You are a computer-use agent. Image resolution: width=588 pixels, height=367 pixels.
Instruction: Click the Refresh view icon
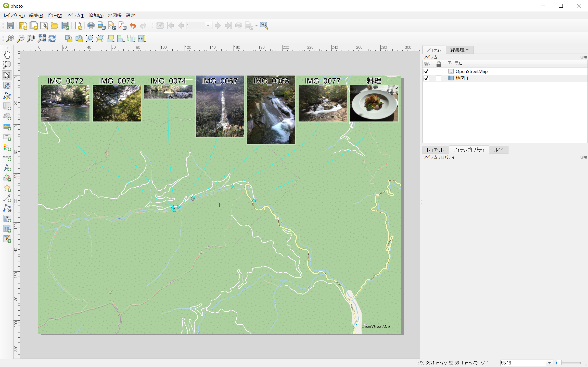point(52,39)
